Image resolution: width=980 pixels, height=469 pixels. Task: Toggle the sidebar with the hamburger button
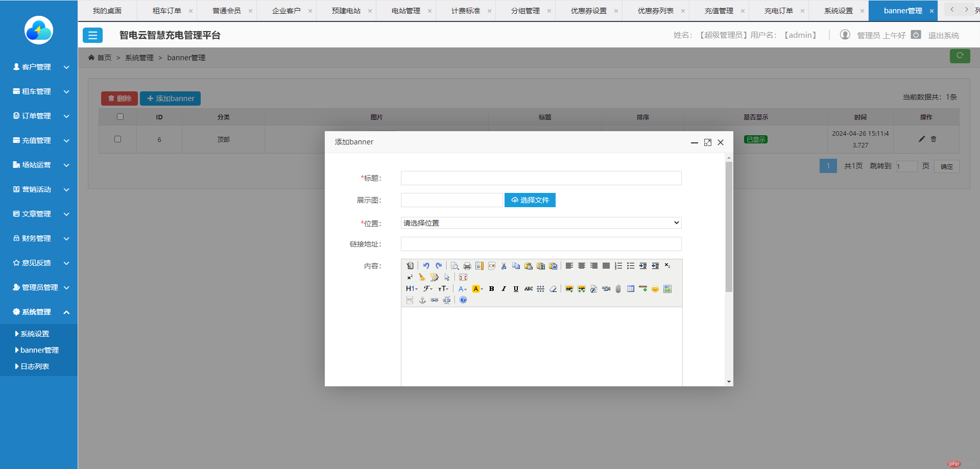point(92,35)
